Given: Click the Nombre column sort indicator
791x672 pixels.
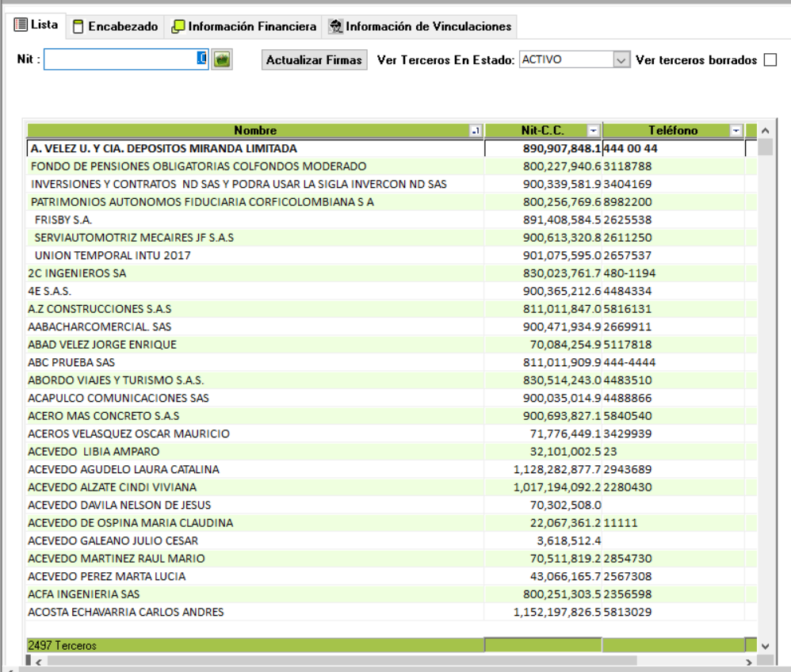Looking at the screenshot, I should 476,131.
